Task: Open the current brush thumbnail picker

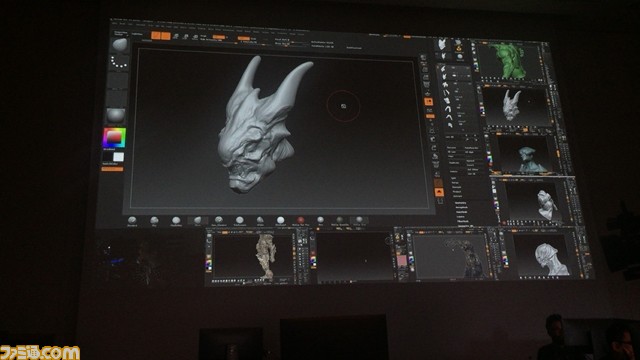Action: click(x=119, y=44)
